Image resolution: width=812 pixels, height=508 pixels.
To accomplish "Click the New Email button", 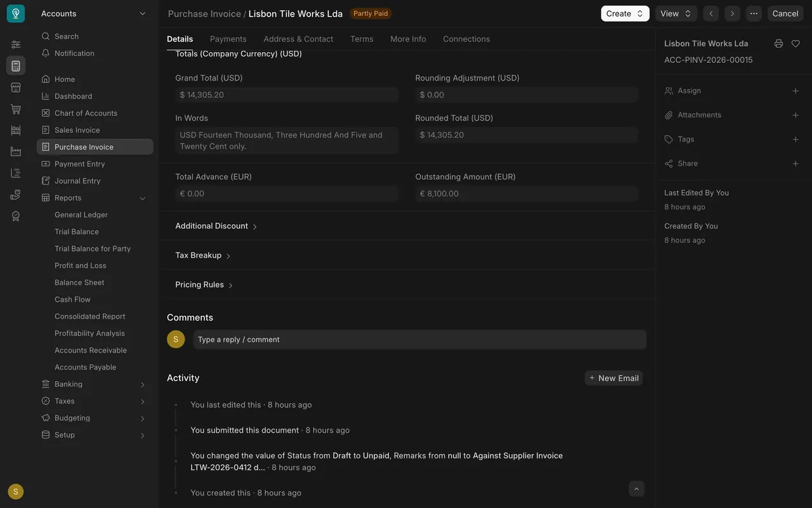I will coord(614,378).
